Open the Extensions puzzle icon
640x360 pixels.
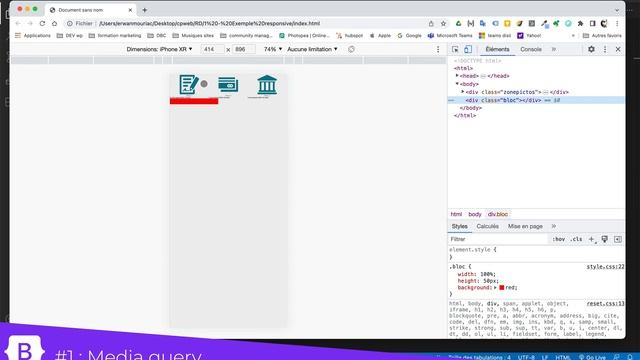(x=580, y=24)
